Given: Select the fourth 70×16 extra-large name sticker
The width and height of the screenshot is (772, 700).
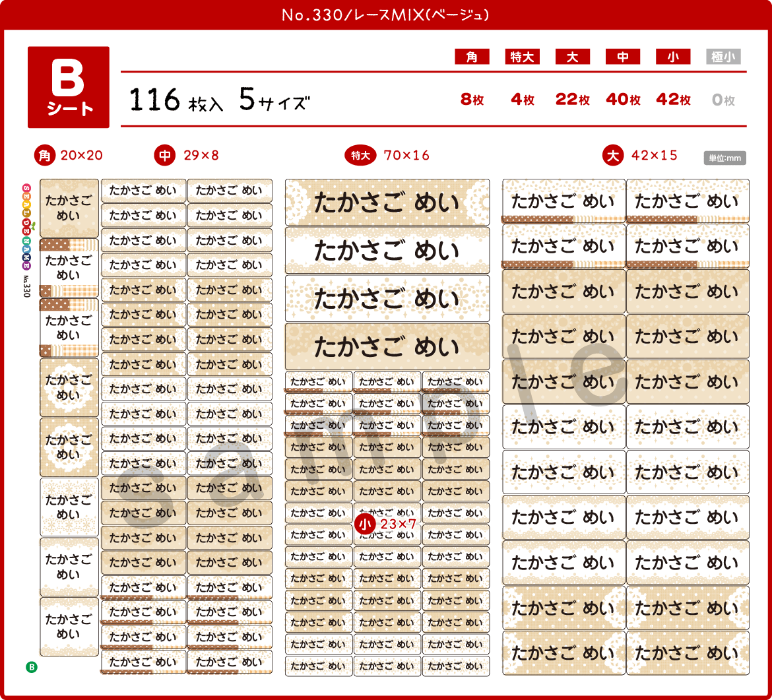Looking at the screenshot, I should [x=387, y=346].
